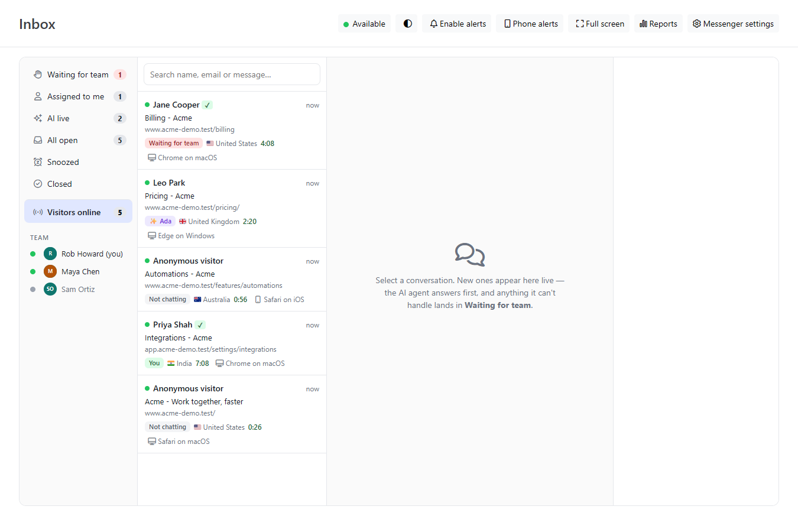798x532 pixels.
Task: Click the sparkle AI live icon
Action: pyautogui.click(x=38, y=118)
